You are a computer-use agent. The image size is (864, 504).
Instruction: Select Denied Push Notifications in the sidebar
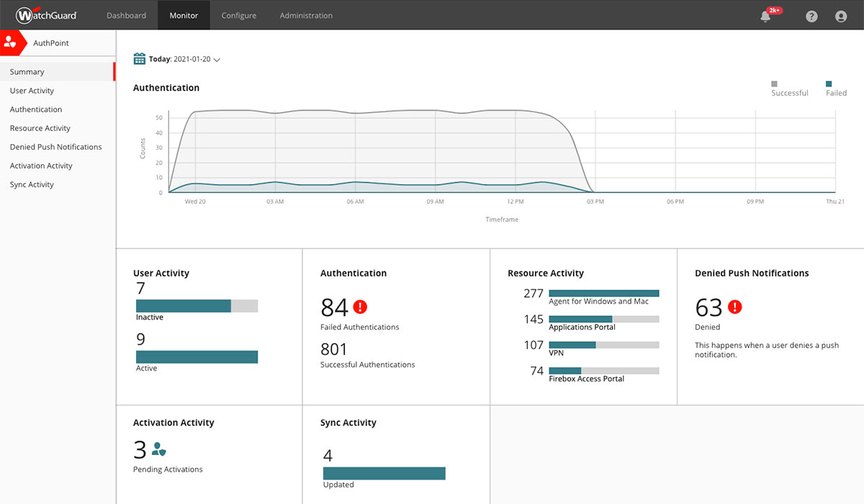tap(55, 146)
